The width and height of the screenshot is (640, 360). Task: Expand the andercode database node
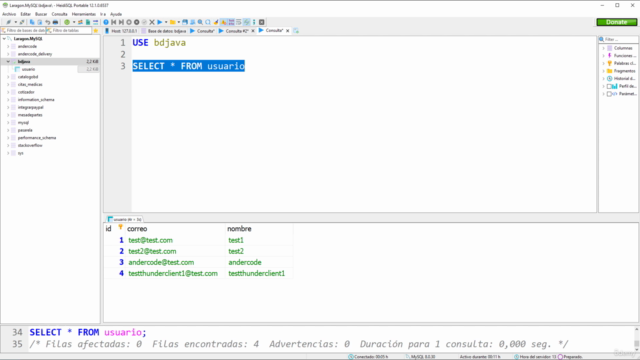pos(8,47)
